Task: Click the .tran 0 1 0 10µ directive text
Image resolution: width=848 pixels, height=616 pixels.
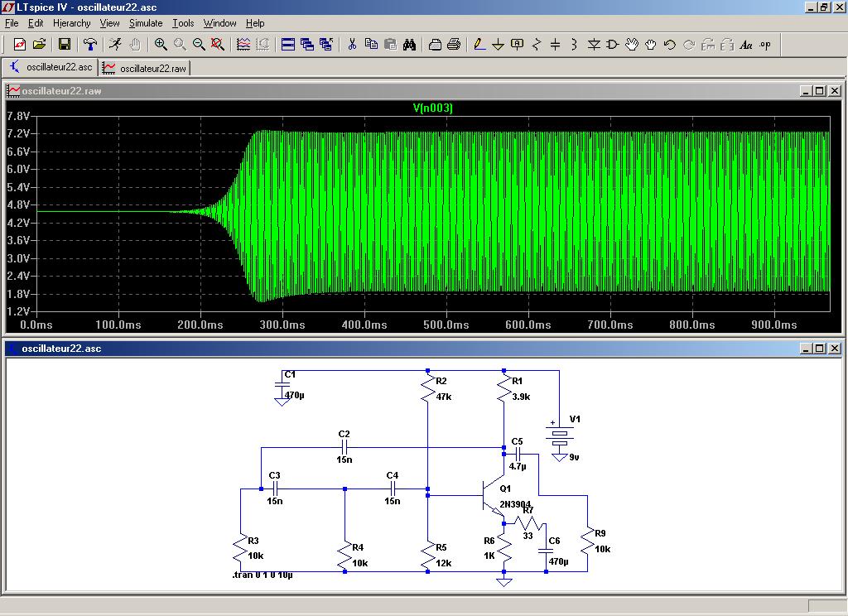Action: pyautogui.click(x=263, y=575)
